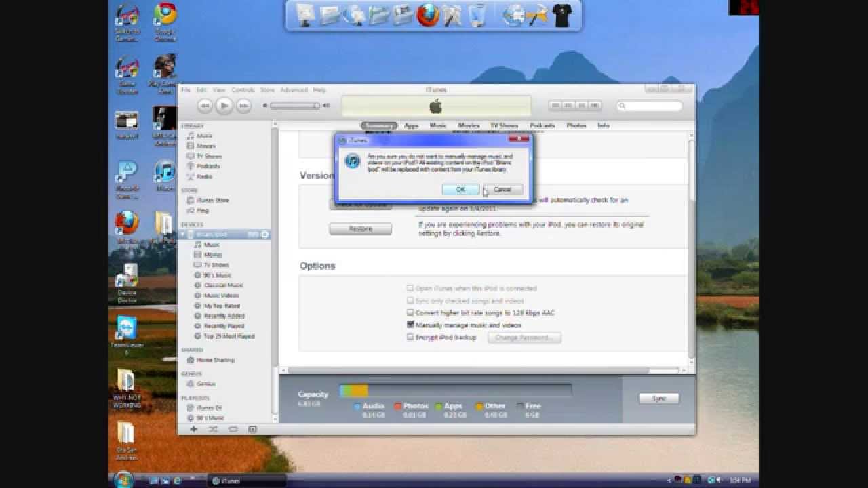Open the Edit menu
This screenshot has height=488, width=868.
tap(201, 89)
